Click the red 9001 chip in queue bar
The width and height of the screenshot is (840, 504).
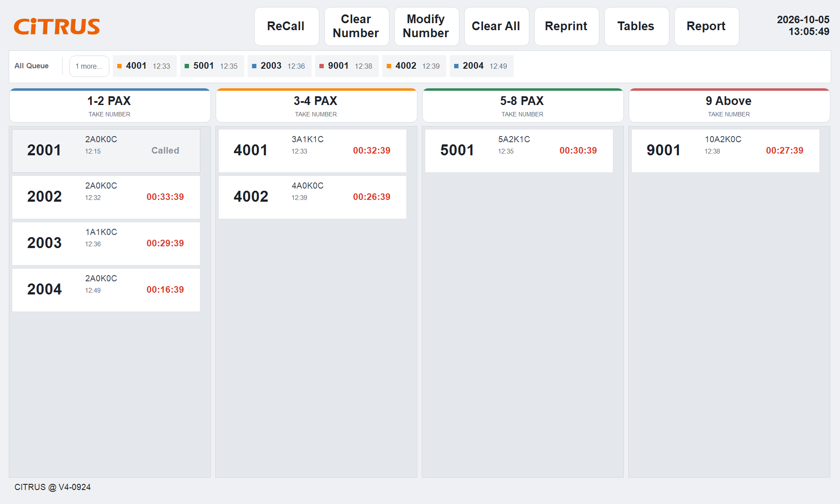tap(347, 66)
